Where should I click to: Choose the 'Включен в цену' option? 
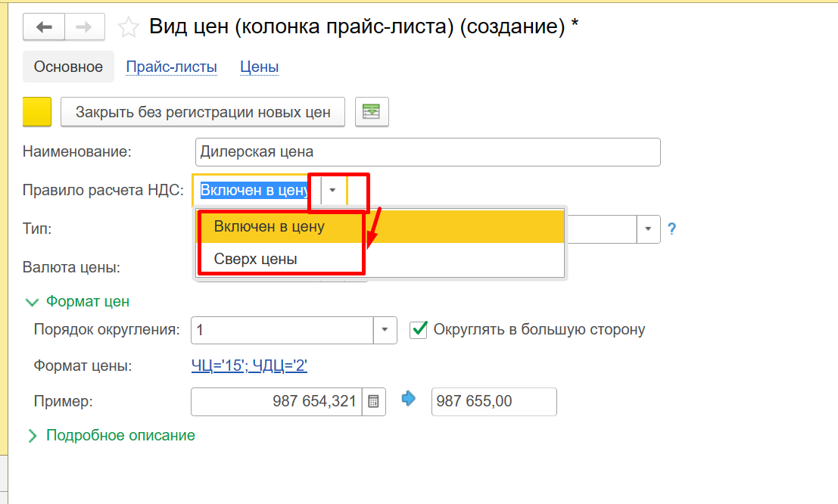[x=269, y=227]
